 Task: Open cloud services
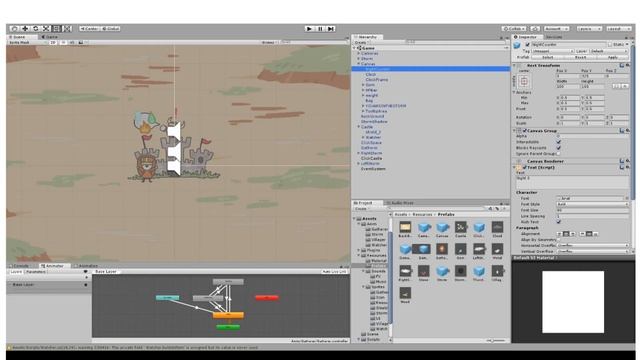point(535,29)
